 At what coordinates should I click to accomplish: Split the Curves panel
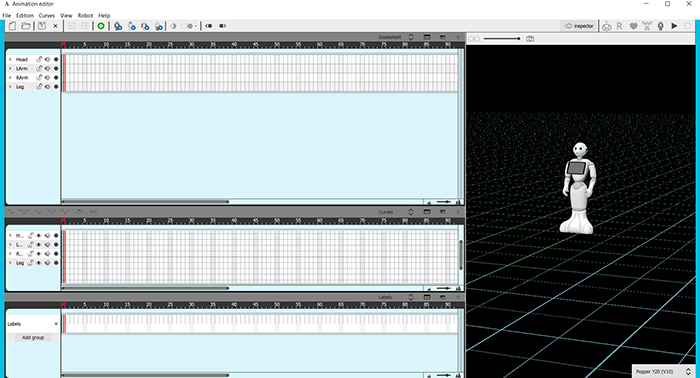click(442, 212)
